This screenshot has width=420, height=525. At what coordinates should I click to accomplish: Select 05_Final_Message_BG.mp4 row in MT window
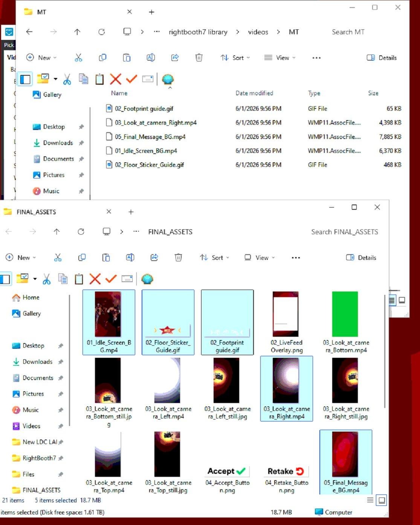pos(254,137)
